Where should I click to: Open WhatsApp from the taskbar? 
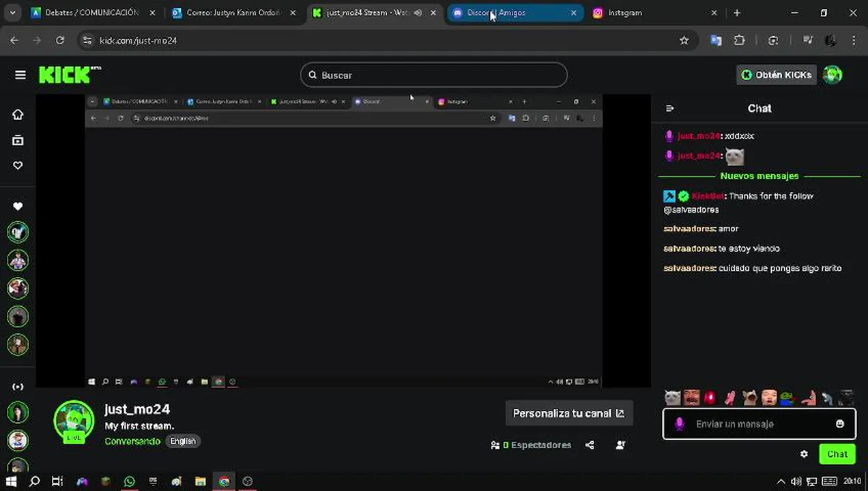coord(129,481)
